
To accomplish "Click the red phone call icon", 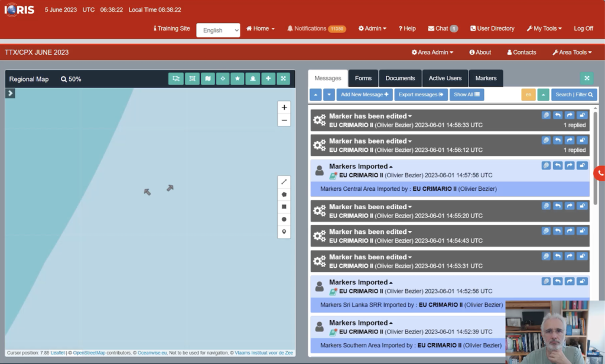I will click(600, 173).
